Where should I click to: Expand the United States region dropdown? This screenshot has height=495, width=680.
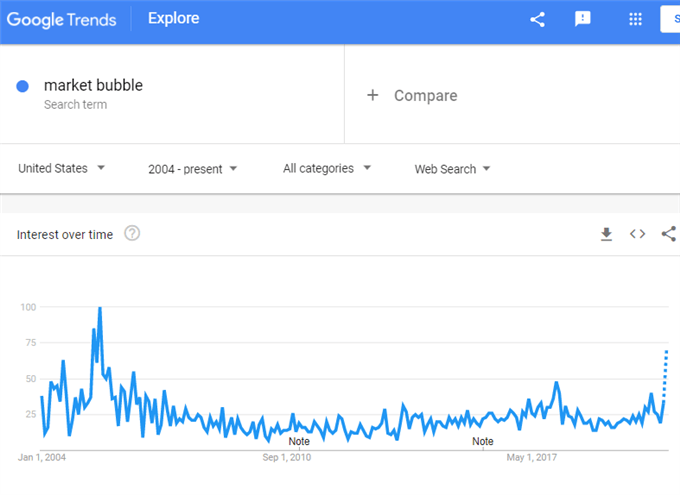61,168
